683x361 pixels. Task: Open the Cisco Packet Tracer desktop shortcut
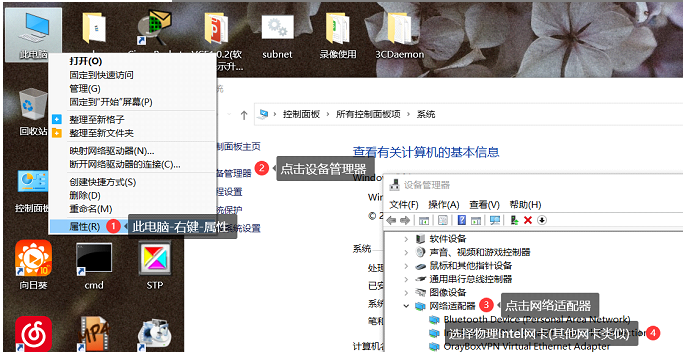(x=155, y=28)
